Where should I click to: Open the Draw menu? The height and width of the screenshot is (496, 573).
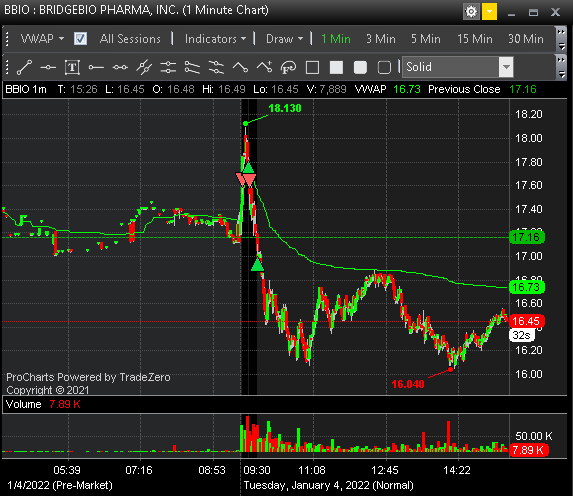point(284,39)
